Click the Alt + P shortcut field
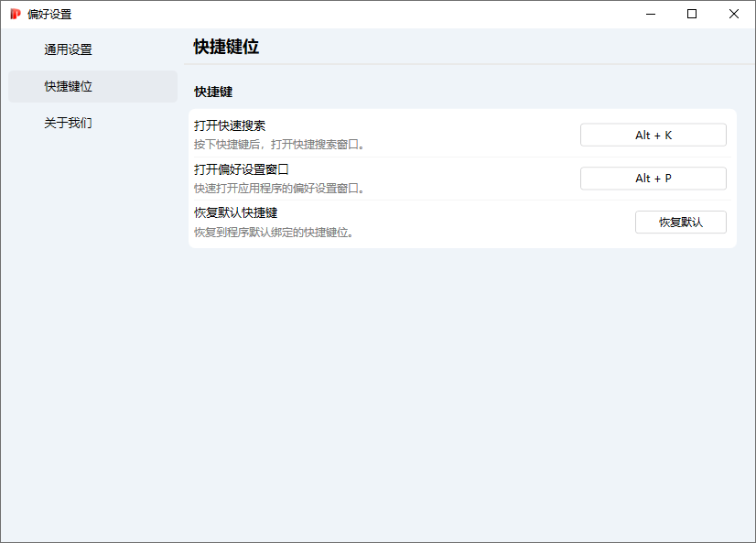The width and height of the screenshot is (756, 543). 653,179
